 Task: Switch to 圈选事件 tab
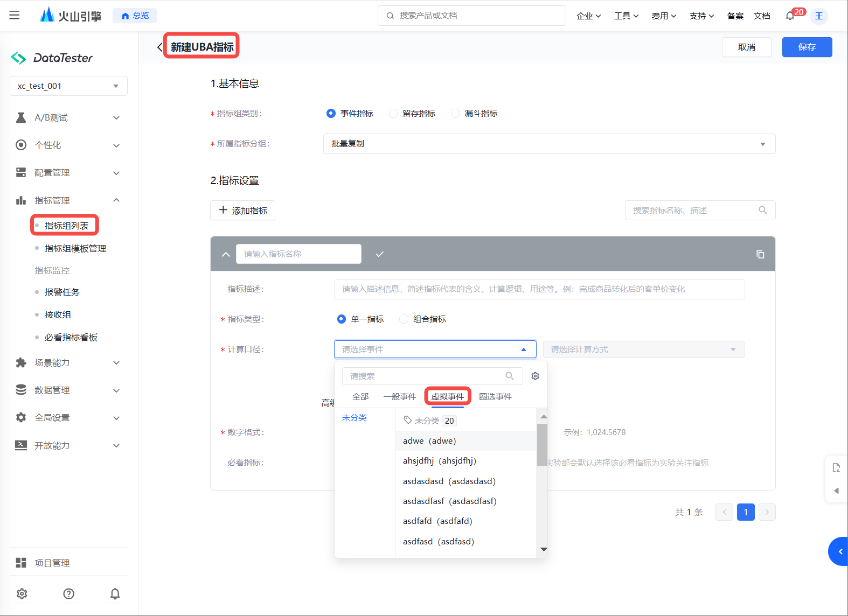click(x=495, y=396)
